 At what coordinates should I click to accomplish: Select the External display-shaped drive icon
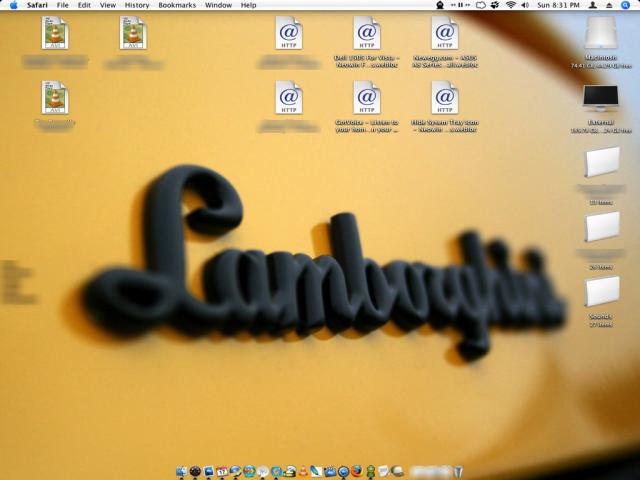click(x=600, y=98)
